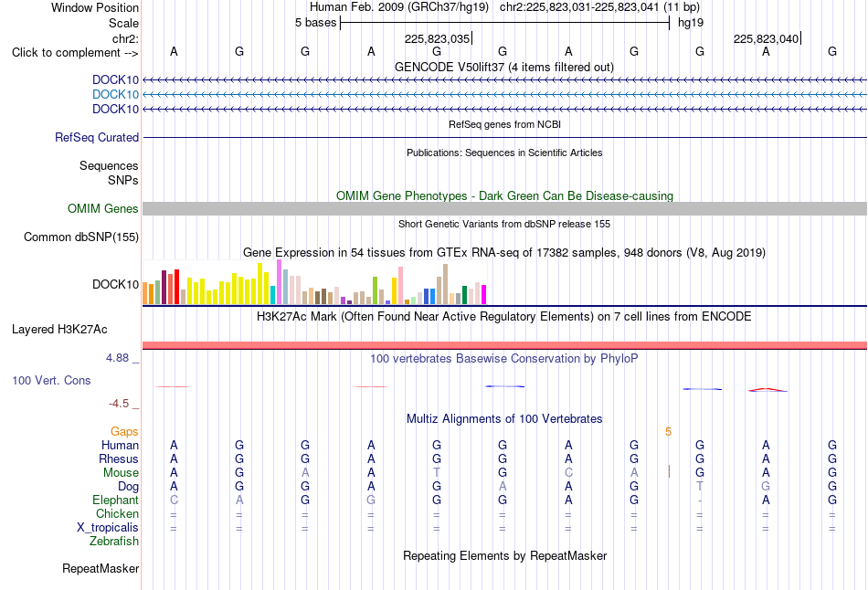Click the 'Human Feb. 2009 (GRCh37/hg19)' assembly text

click(x=399, y=7)
